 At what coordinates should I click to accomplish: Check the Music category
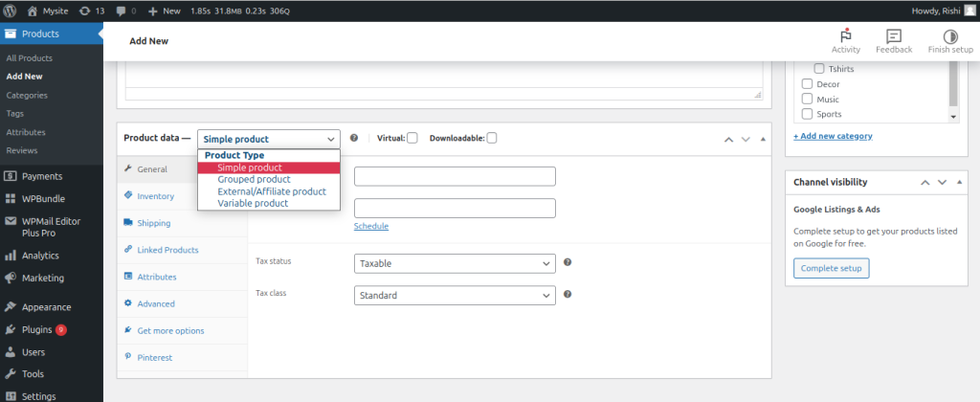pyautogui.click(x=807, y=99)
